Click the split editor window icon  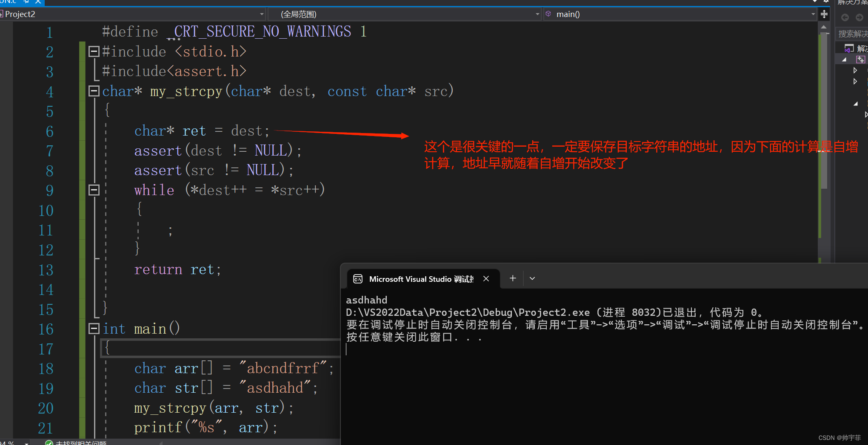[824, 14]
